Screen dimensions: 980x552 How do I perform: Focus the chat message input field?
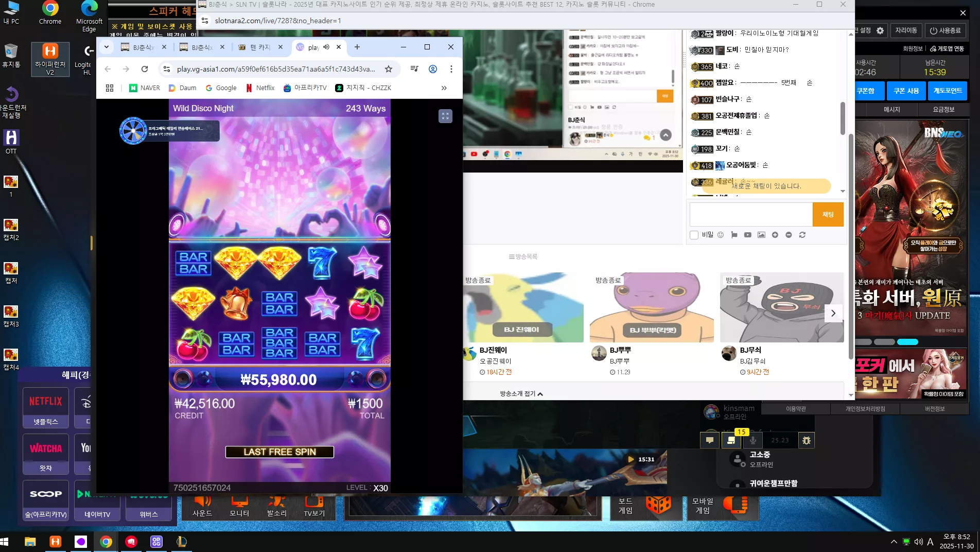tap(751, 214)
